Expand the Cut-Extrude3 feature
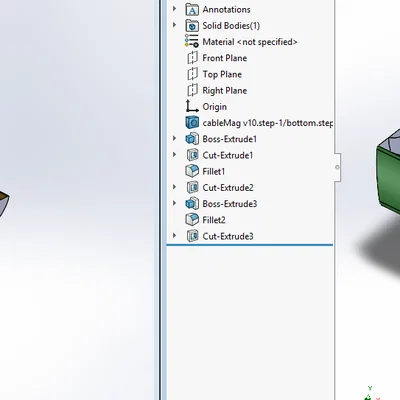The image size is (400, 400). 174,235
